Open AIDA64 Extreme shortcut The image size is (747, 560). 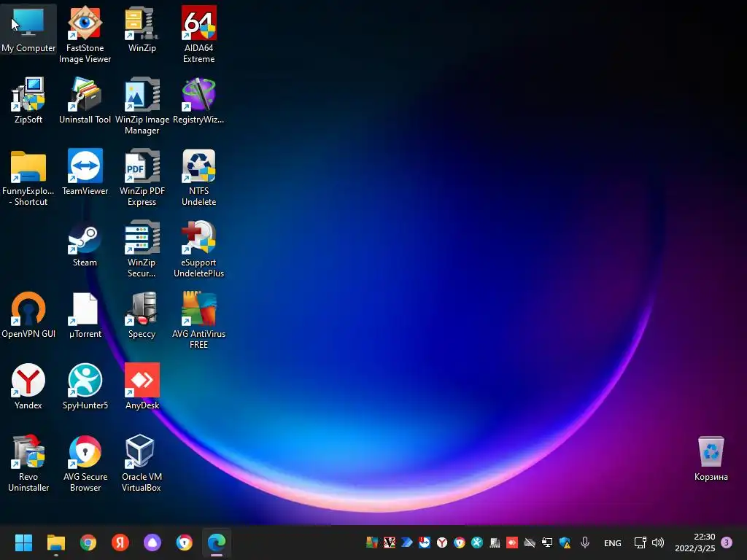[198, 34]
